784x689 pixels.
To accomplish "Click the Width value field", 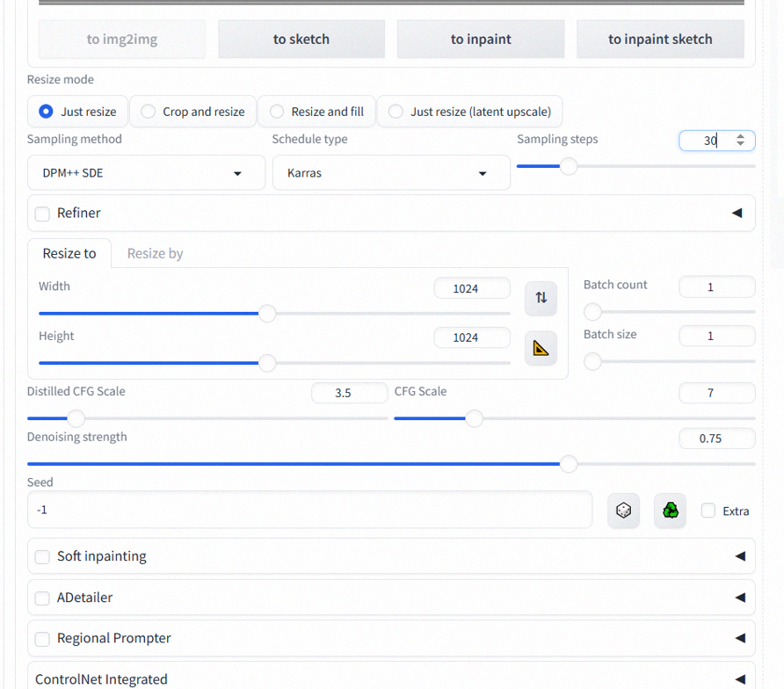I will (472, 288).
